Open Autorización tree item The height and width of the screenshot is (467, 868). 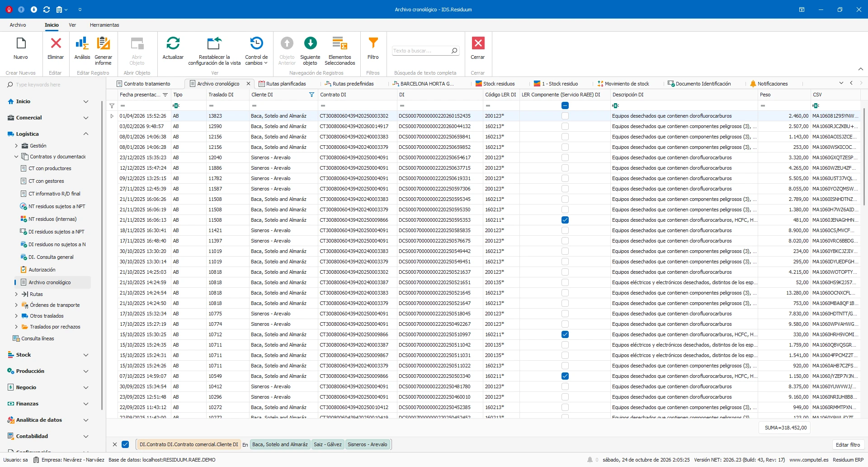point(42,270)
